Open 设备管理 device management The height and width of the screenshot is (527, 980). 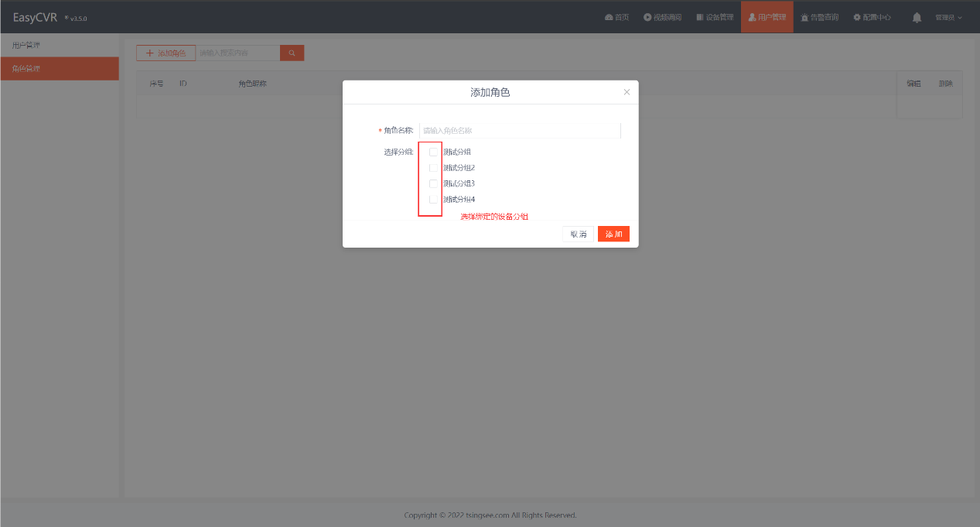pyautogui.click(x=715, y=17)
